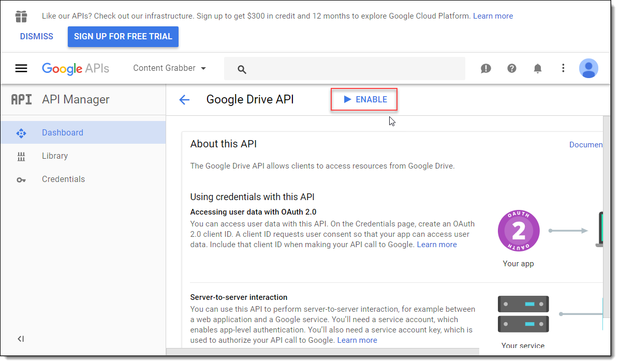The height and width of the screenshot is (364, 619).
Task: Open Learn more about server-to-server interaction
Action: pyautogui.click(x=357, y=340)
